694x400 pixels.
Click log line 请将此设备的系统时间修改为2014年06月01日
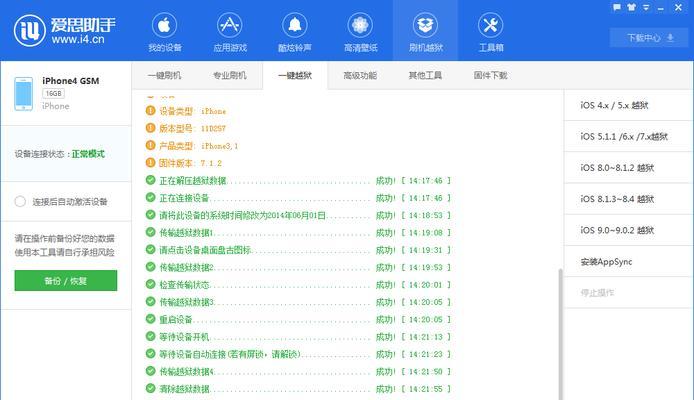click(x=298, y=215)
